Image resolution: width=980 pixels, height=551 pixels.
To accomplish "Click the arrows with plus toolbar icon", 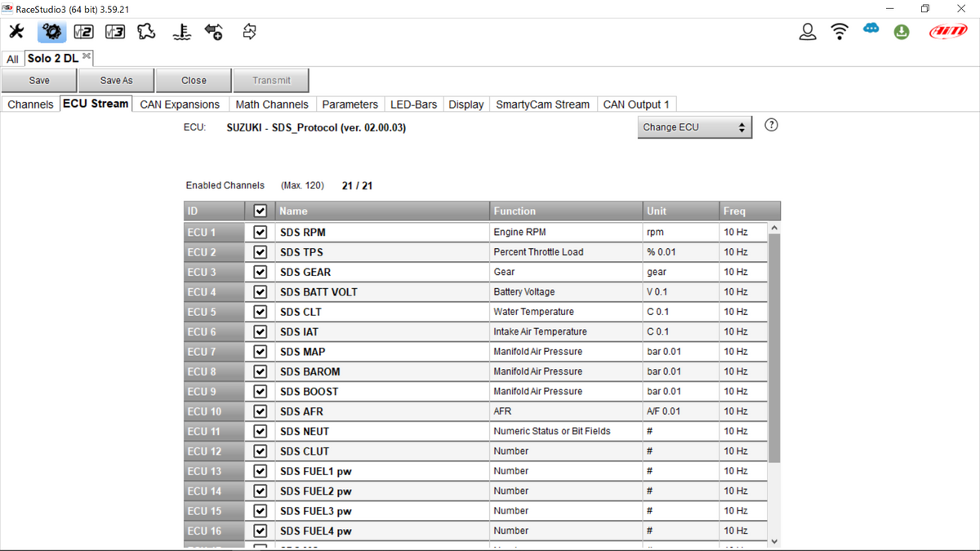I will click(x=214, y=32).
